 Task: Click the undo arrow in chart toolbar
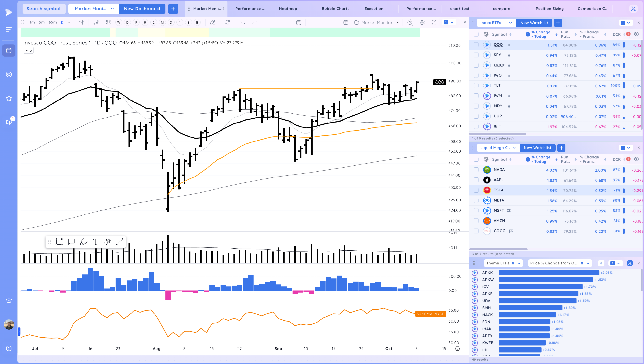point(242,23)
